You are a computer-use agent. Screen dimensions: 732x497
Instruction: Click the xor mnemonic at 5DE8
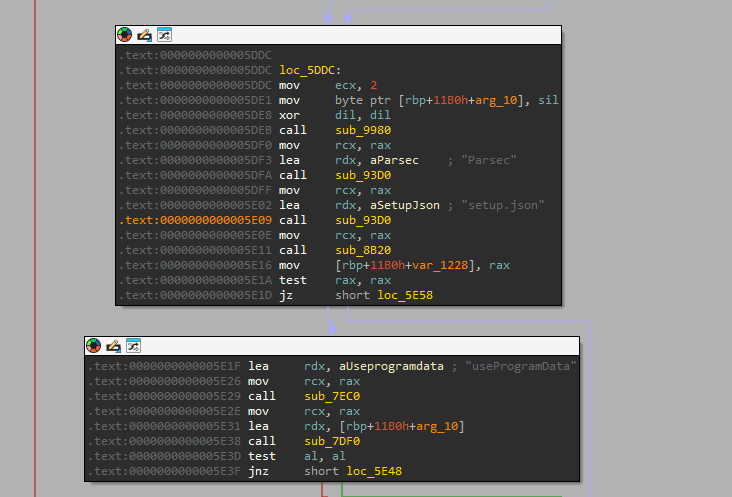click(289, 115)
